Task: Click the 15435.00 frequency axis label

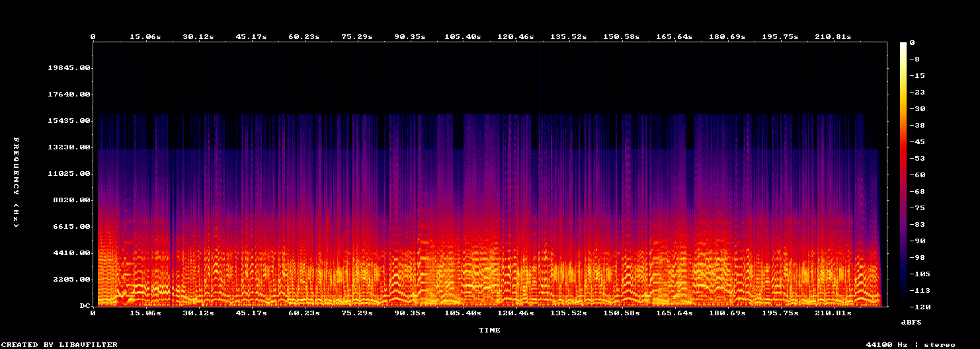Action: pyautogui.click(x=69, y=121)
